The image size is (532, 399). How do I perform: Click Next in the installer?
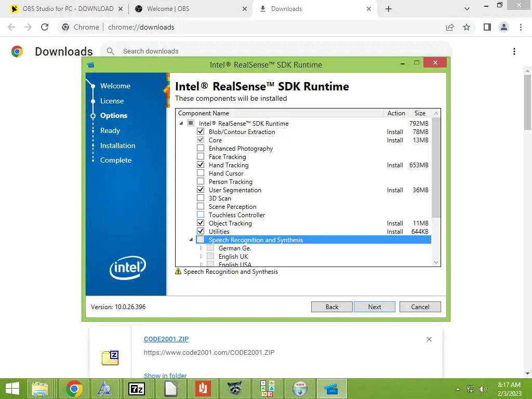[x=375, y=307]
